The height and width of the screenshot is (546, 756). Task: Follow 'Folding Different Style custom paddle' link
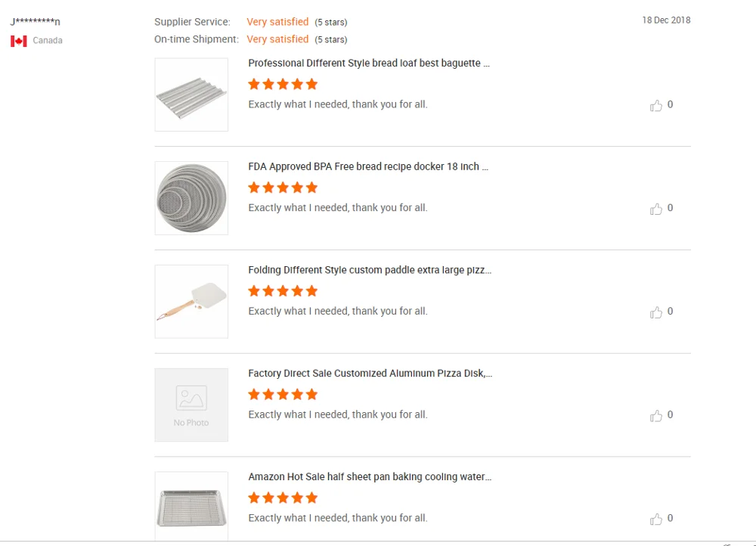370,270
